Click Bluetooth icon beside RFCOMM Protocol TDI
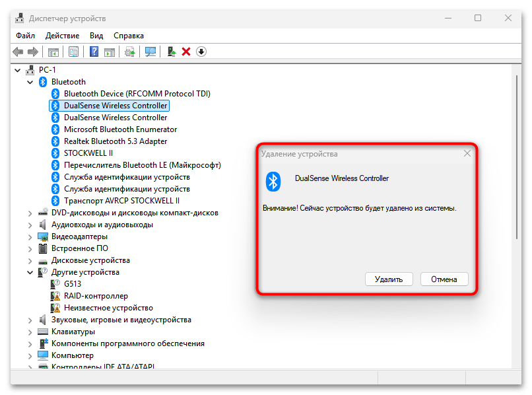Image resolution: width=532 pixels, height=395 pixels. click(x=55, y=94)
